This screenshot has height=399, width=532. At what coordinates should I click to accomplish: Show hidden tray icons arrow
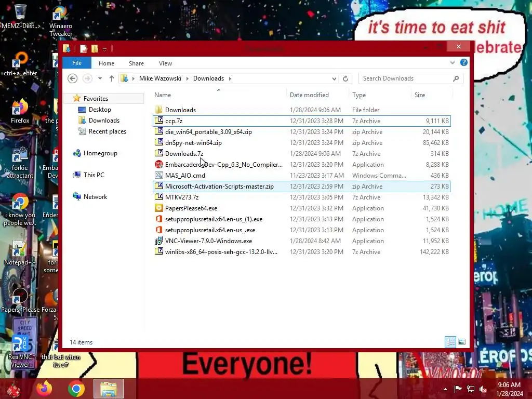pyautogui.click(x=445, y=389)
